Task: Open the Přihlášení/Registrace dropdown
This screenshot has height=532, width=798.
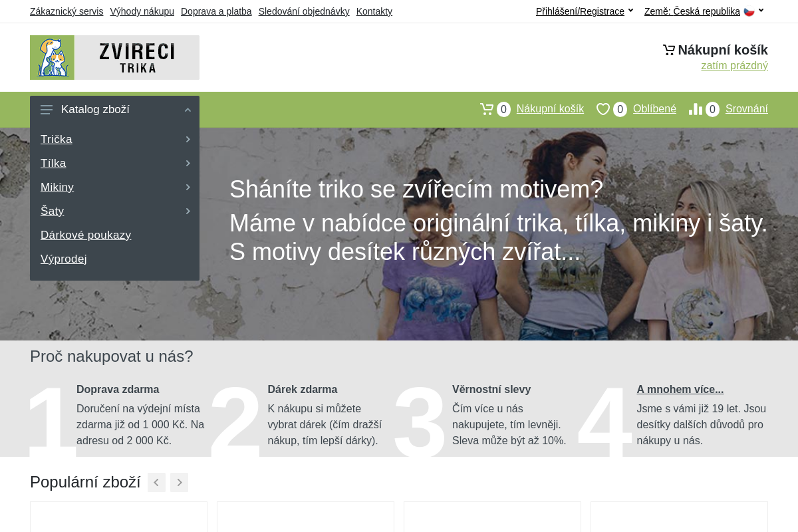Action: (580, 11)
